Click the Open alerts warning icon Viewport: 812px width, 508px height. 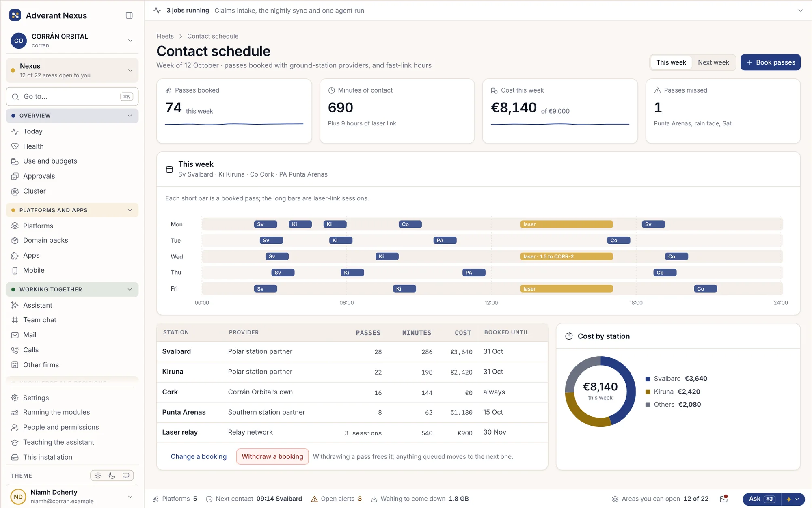[x=314, y=499]
